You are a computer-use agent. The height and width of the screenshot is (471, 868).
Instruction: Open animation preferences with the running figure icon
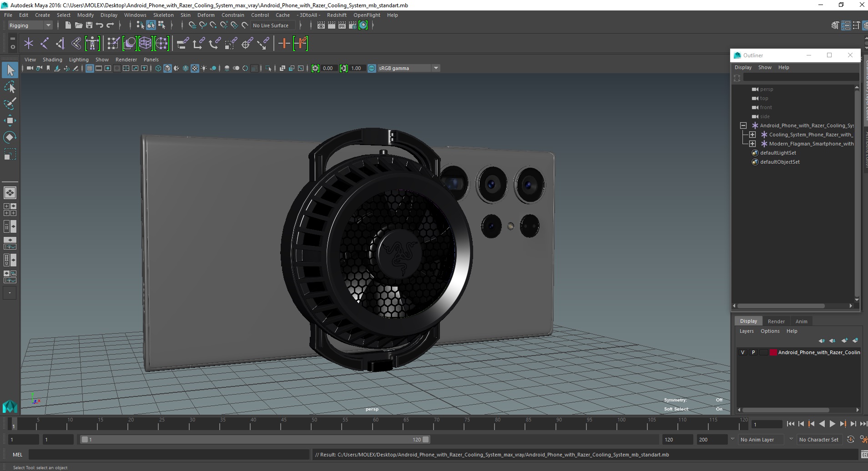tap(863, 439)
